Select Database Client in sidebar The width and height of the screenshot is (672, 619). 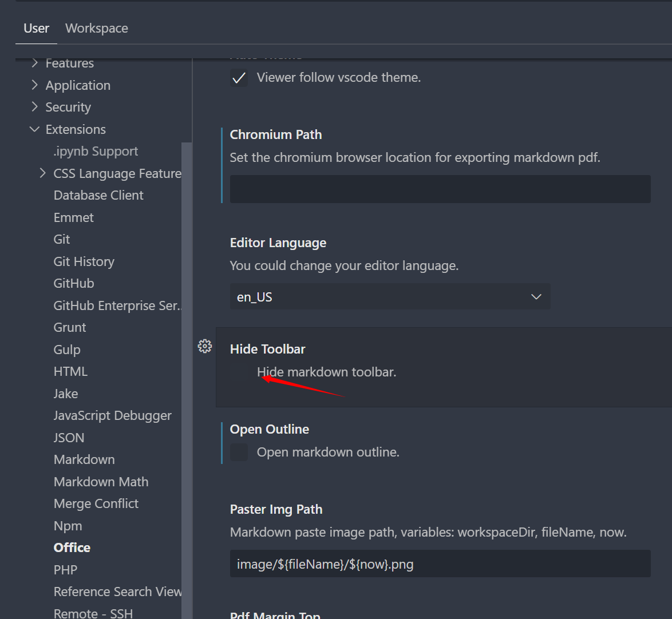pyautogui.click(x=98, y=195)
